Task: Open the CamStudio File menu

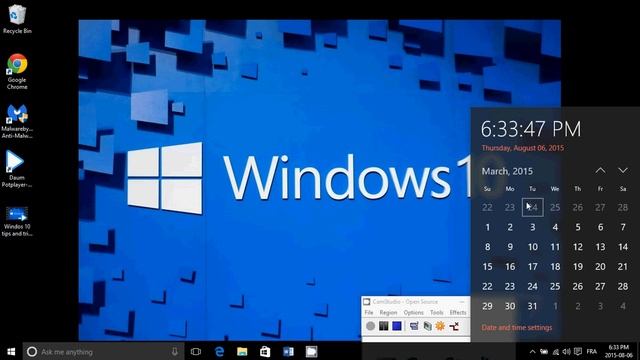Action: (369, 312)
